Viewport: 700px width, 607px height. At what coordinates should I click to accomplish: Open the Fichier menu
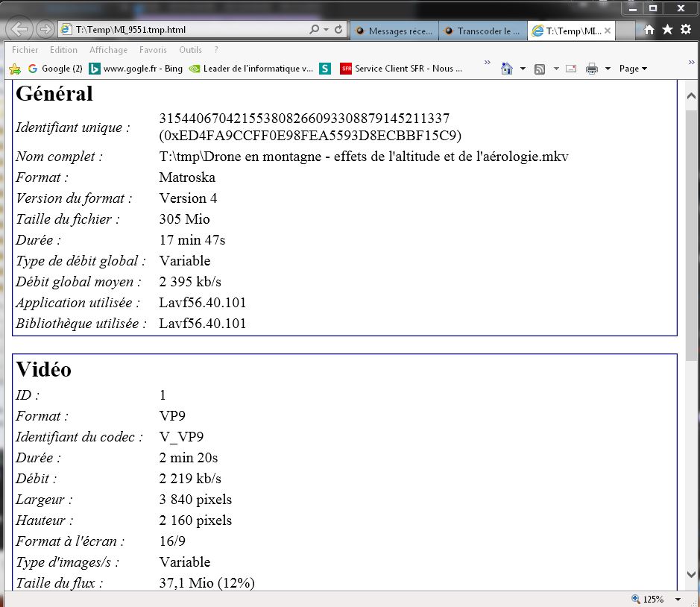[25, 50]
